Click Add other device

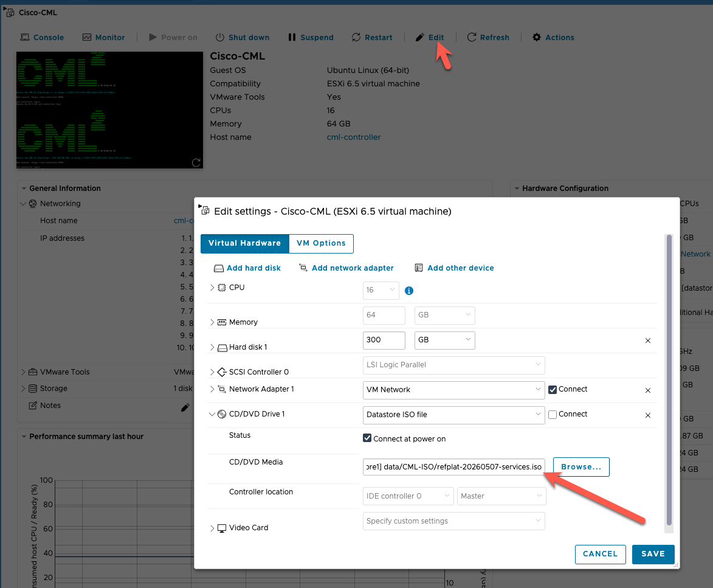click(454, 268)
